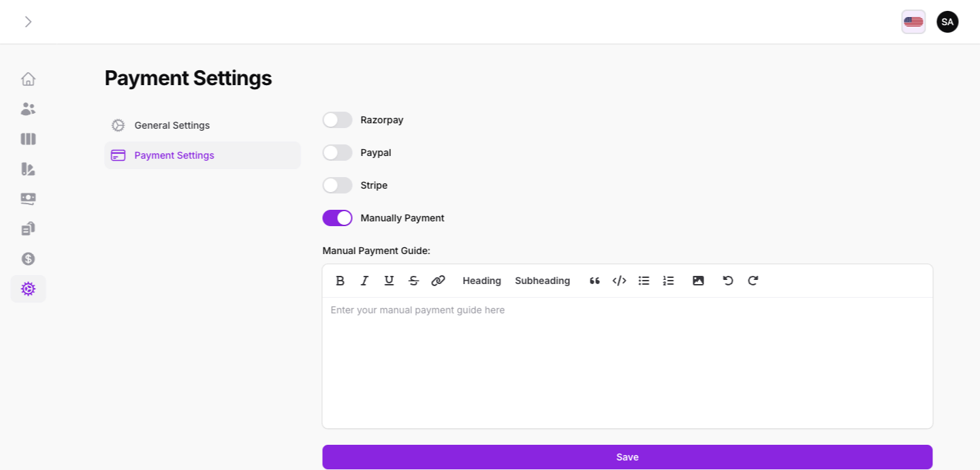This screenshot has height=470, width=980.
Task: Apply italic formatting in editor toolbar
Action: [364, 281]
